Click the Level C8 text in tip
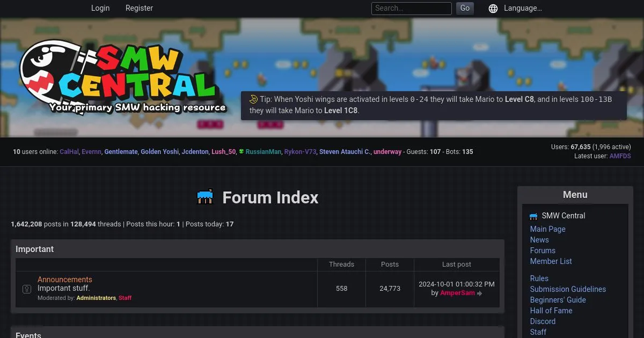644x338 pixels. coord(519,99)
